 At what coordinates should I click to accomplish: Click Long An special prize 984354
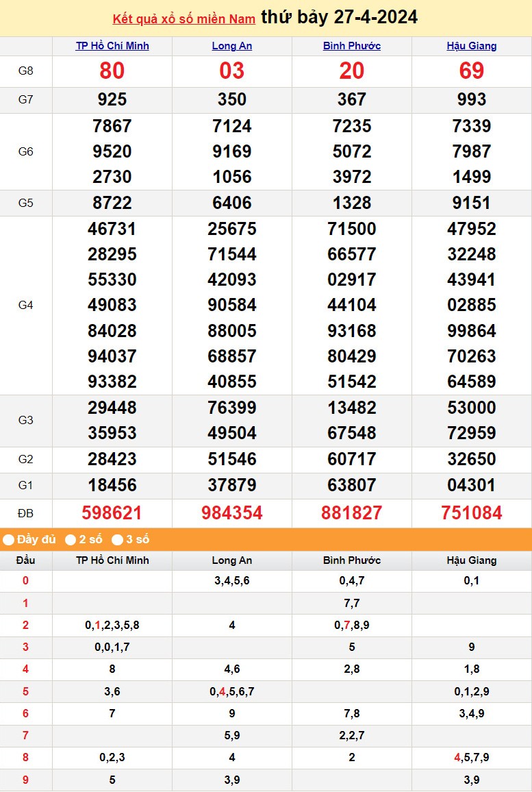[x=232, y=513]
